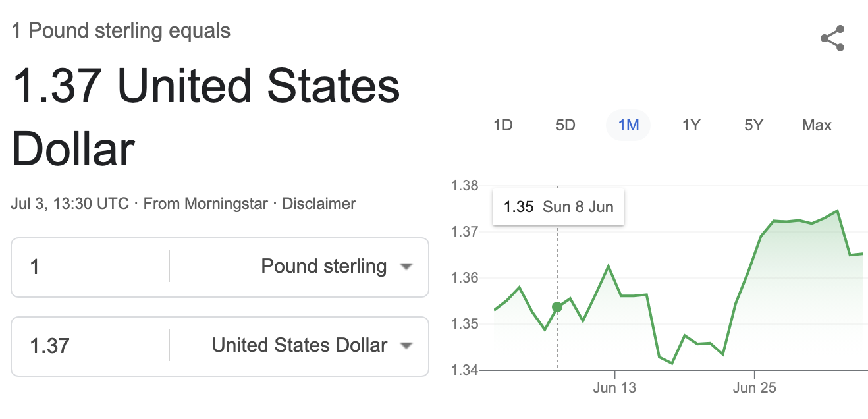Viewport: 868px width, 419px height.
Task: Open the Disclaimer link
Action: coord(319,204)
